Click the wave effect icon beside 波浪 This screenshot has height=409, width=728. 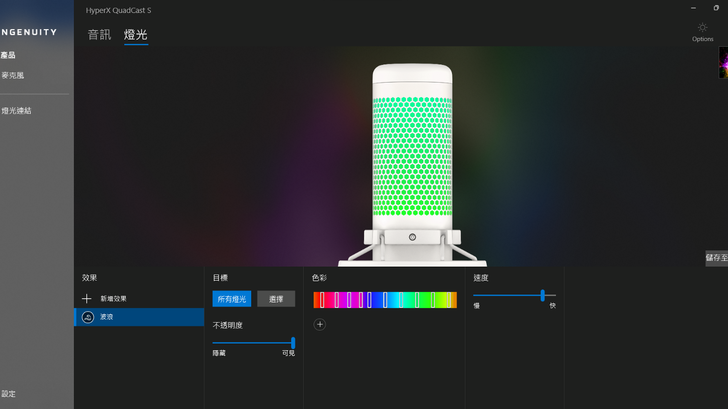coord(88,317)
